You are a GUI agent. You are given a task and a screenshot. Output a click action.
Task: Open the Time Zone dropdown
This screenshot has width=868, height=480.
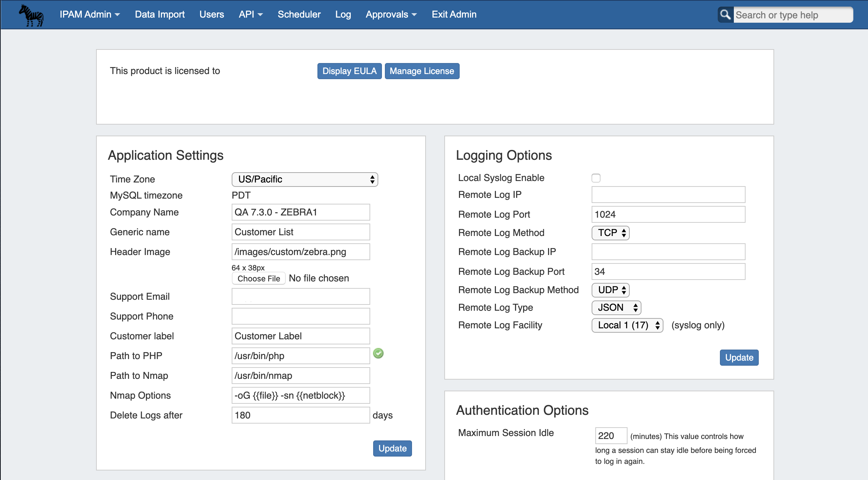click(x=305, y=179)
